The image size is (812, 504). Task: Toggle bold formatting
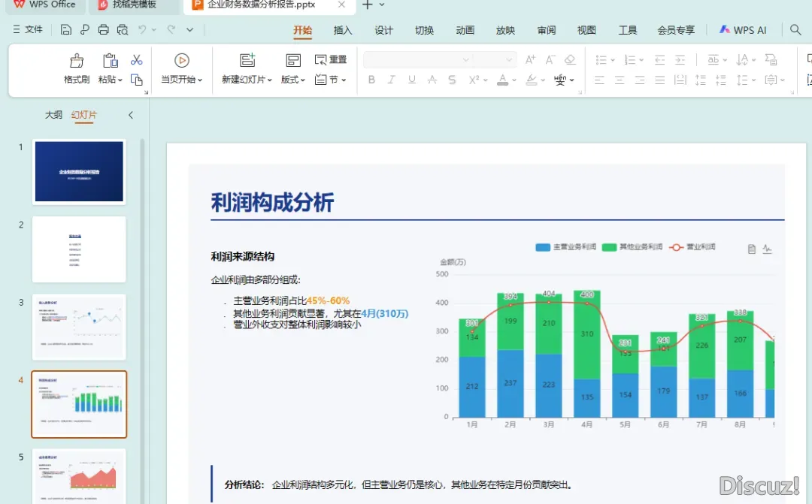(371, 80)
